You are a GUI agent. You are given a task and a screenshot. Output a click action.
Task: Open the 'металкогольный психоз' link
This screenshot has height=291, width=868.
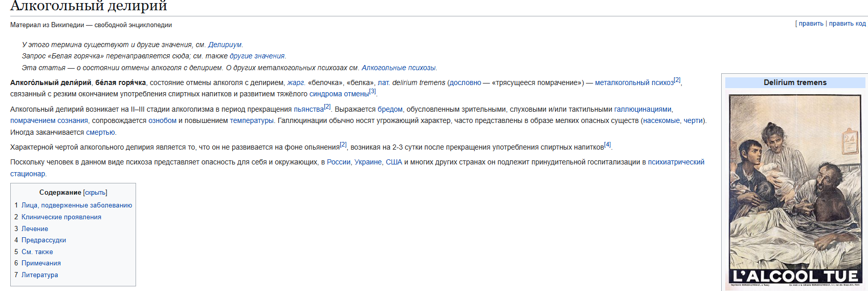pos(634,83)
